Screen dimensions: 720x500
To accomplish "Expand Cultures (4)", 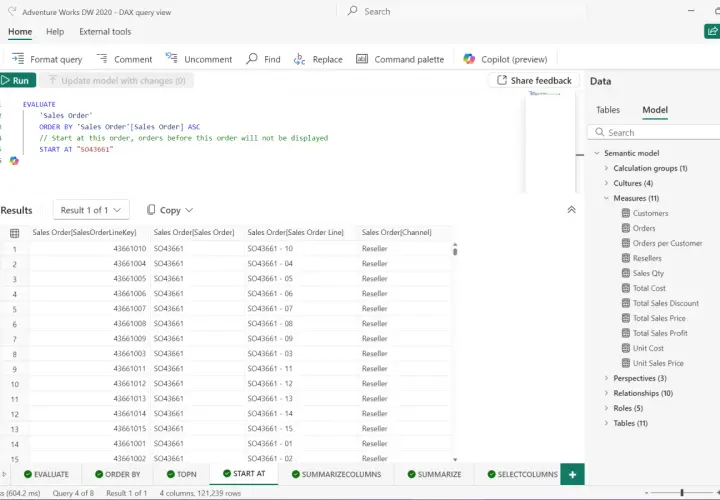I will 606,183.
